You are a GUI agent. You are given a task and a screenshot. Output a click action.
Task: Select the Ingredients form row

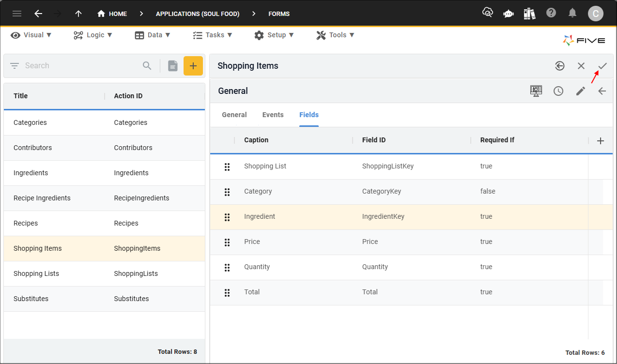(104, 173)
